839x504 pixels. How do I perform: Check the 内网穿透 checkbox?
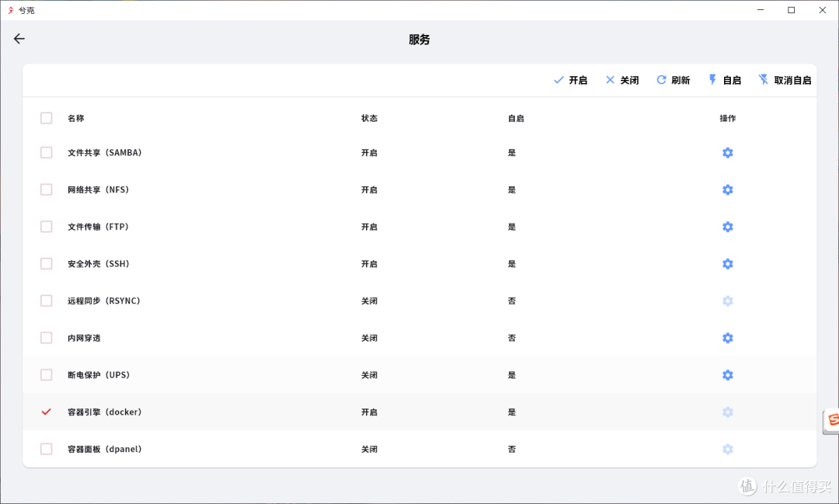pos(47,338)
